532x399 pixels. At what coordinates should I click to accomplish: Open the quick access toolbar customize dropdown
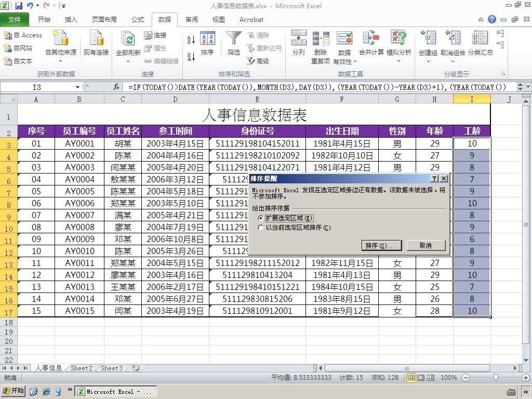[x=63, y=6]
